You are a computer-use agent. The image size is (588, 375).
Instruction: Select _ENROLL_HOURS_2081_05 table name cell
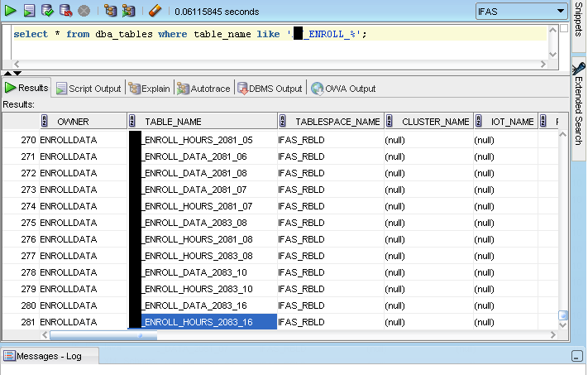coord(203,140)
